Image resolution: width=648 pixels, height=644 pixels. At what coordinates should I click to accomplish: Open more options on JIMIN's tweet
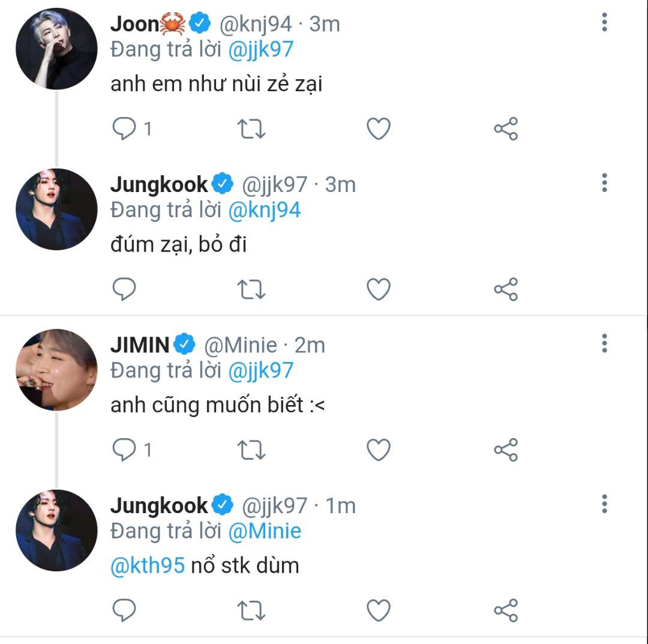point(605,343)
